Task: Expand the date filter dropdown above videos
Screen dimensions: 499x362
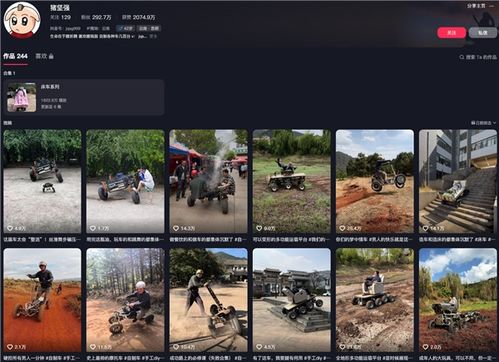Action: (x=483, y=123)
